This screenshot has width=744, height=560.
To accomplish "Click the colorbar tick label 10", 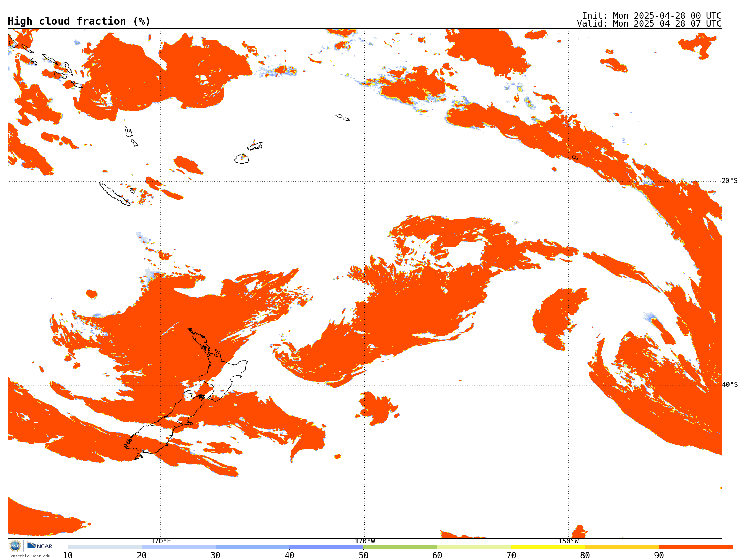I will pos(68,556).
